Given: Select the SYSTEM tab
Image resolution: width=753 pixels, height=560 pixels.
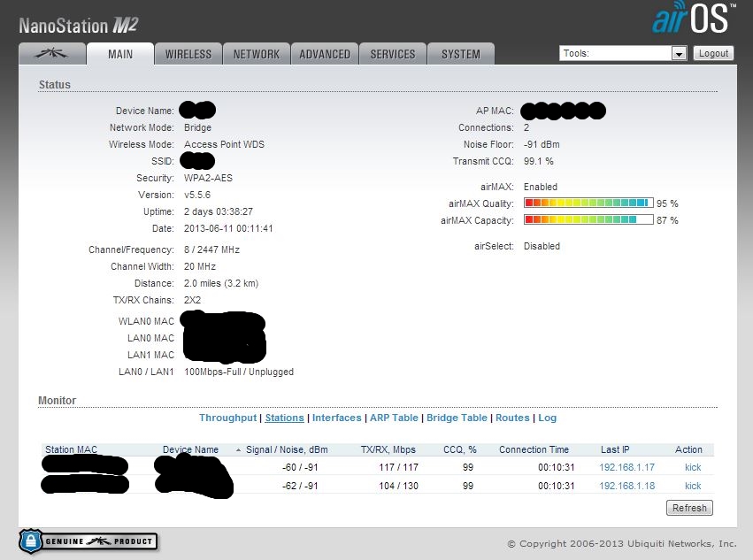Looking at the screenshot, I should [x=461, y=54].
